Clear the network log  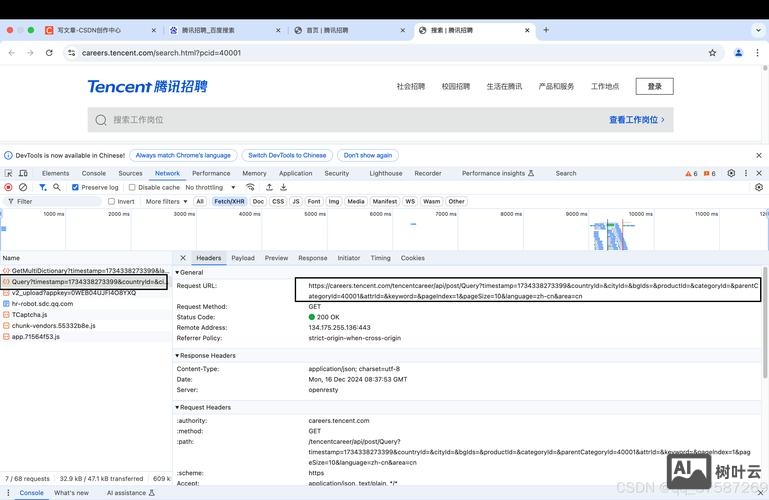pos(23,187)
